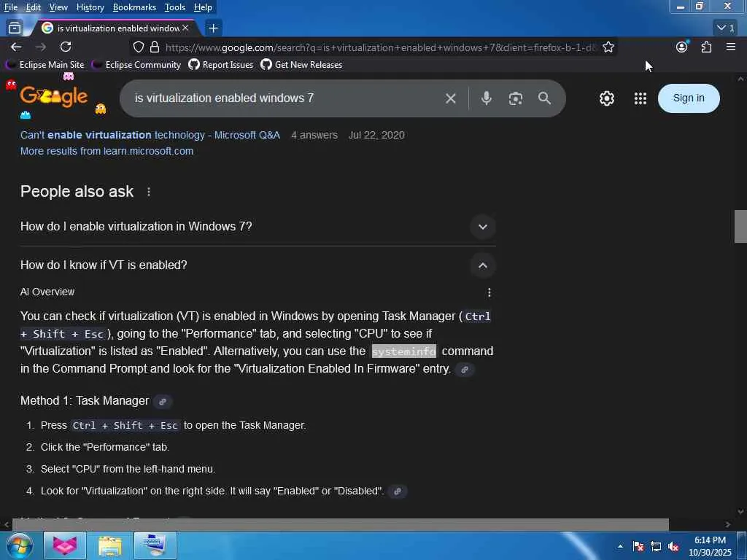
Task: Open More results from learn.microsoft.com
Action: pos(107,152)
